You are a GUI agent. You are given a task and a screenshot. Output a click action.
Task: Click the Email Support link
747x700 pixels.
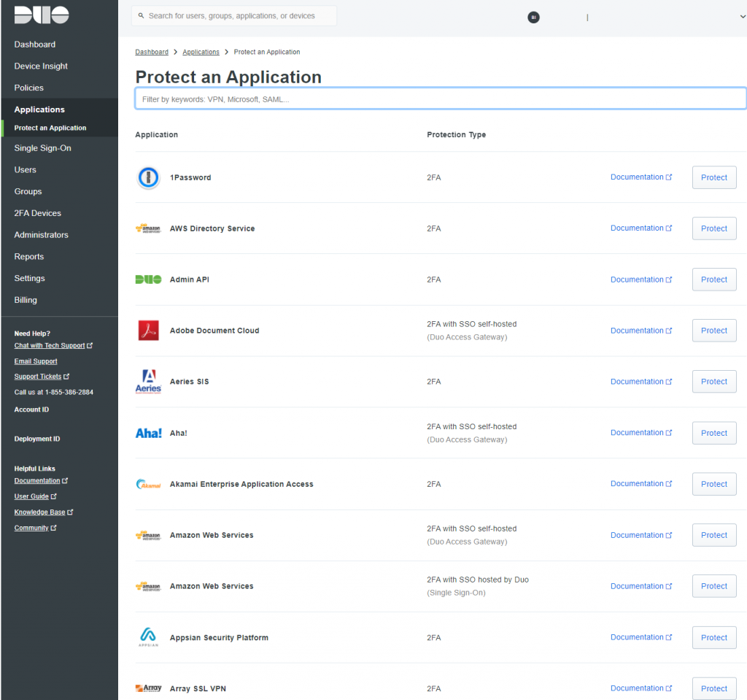36,361
